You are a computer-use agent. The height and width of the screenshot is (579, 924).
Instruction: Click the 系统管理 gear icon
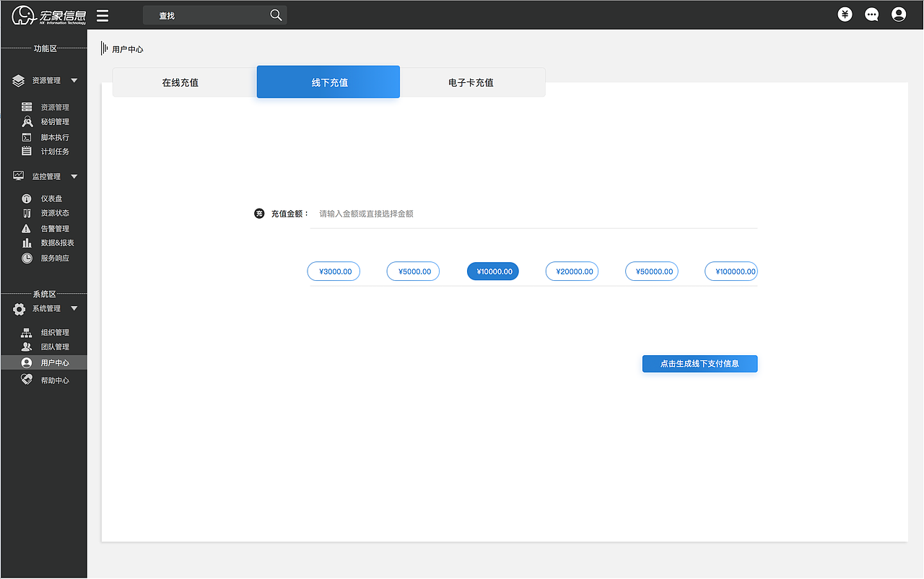point(19,309)
